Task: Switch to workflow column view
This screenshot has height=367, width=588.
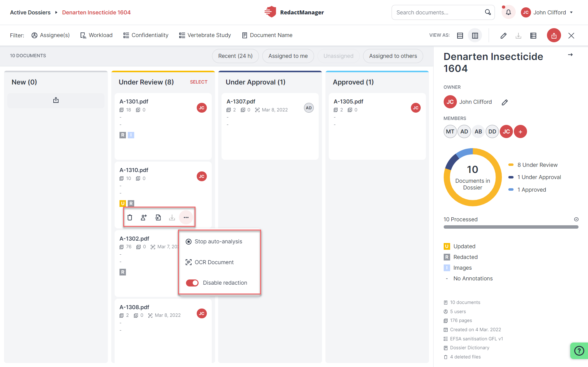Action: coord(475,36)
